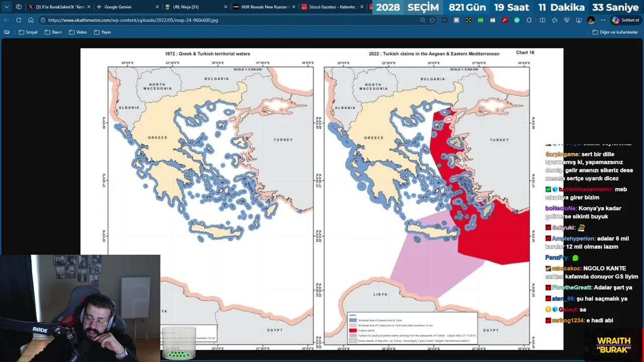Click chat username Amplehyperion
The width and height of the screenshot is (644, 362).
click(x=574, y=238)
